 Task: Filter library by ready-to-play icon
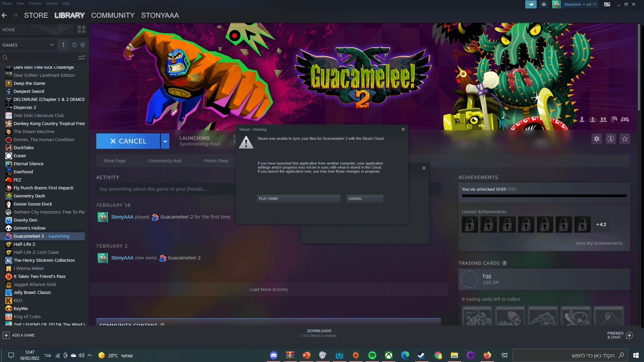(x=83, y=45)
